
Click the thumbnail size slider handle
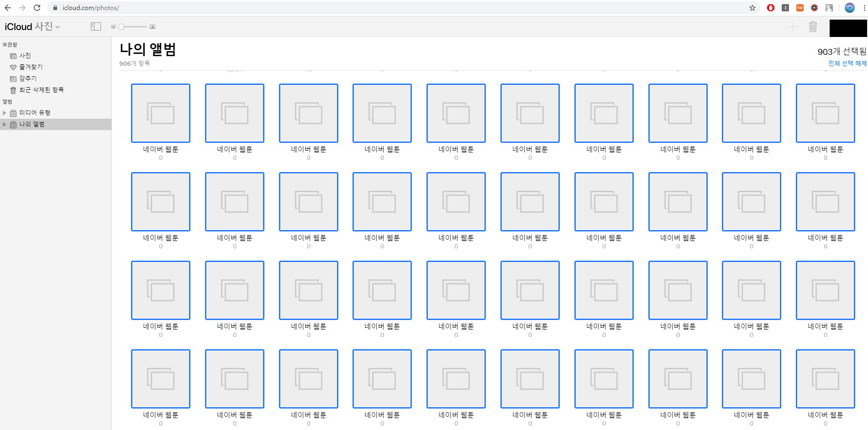click(121, 27)
